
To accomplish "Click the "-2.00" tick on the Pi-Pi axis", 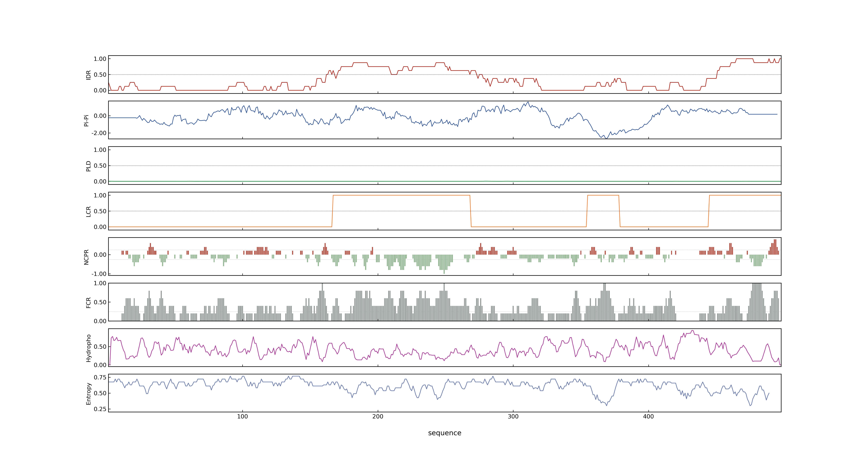I will click(99, 133).
